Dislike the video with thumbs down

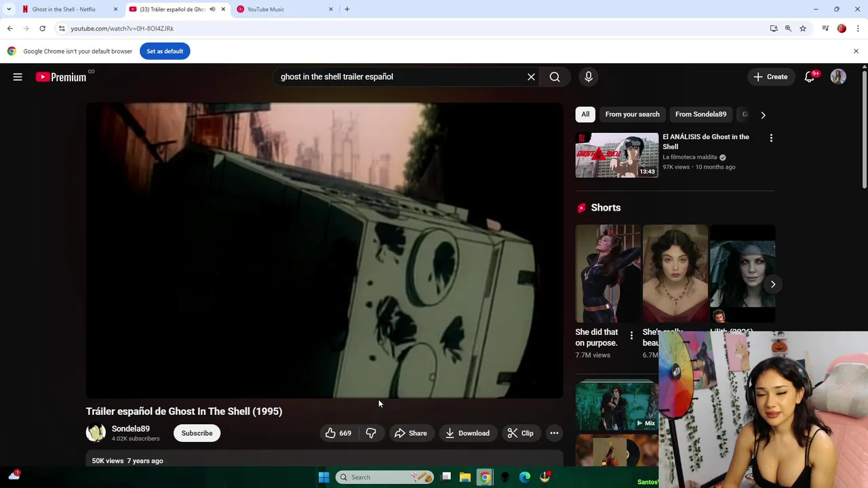(x=371, y=433)
